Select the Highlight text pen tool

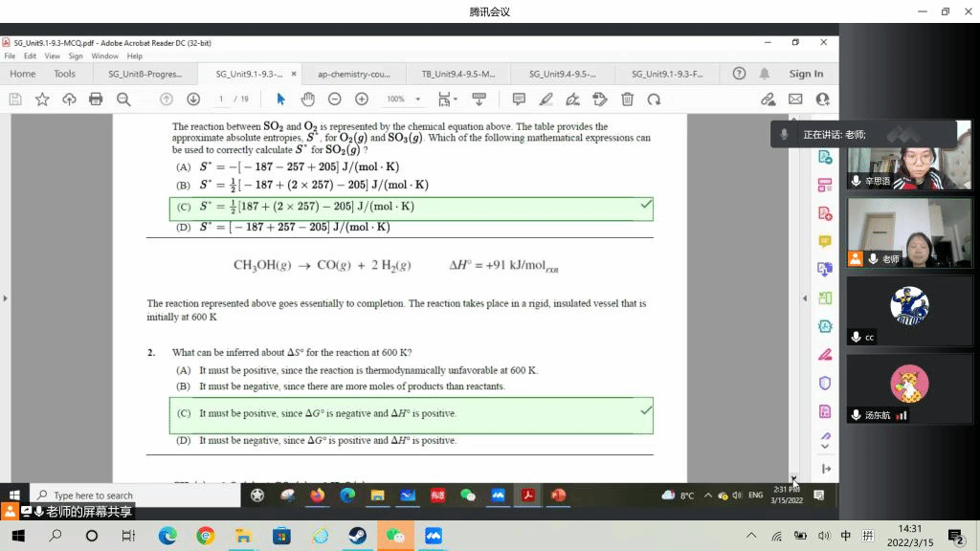coord(546,99)
